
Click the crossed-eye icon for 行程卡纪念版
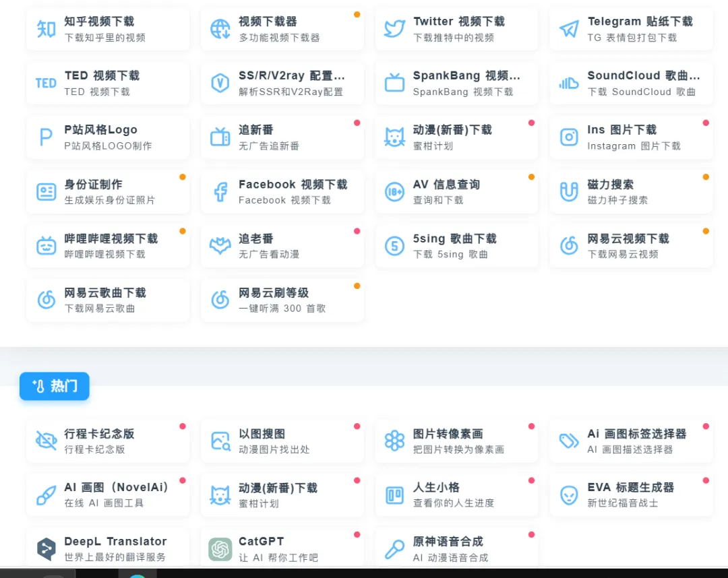point(46,440)
